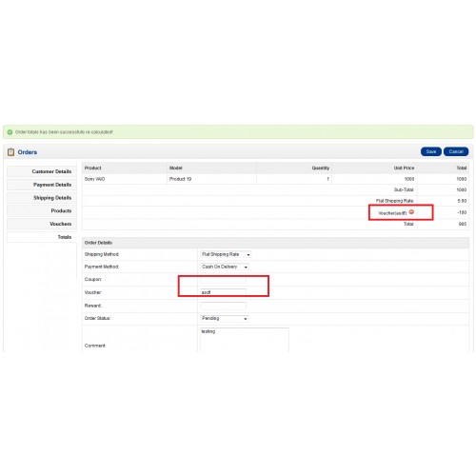Expand the Order Status dropdown
Viewport: 476px width, 476px height.
pos(224,318)
